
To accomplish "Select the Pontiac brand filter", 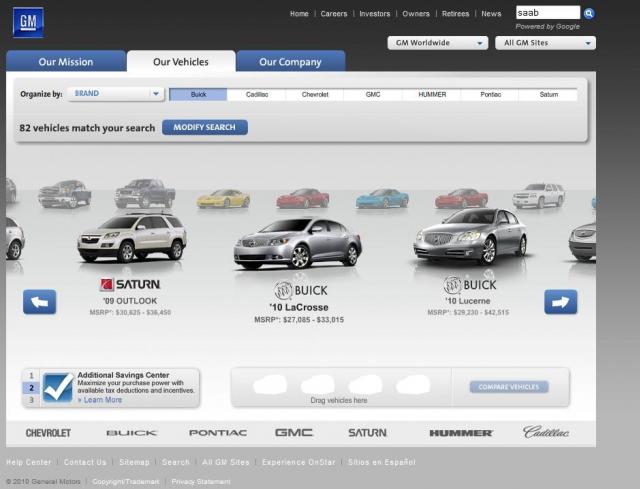I will tap(490, 94).
